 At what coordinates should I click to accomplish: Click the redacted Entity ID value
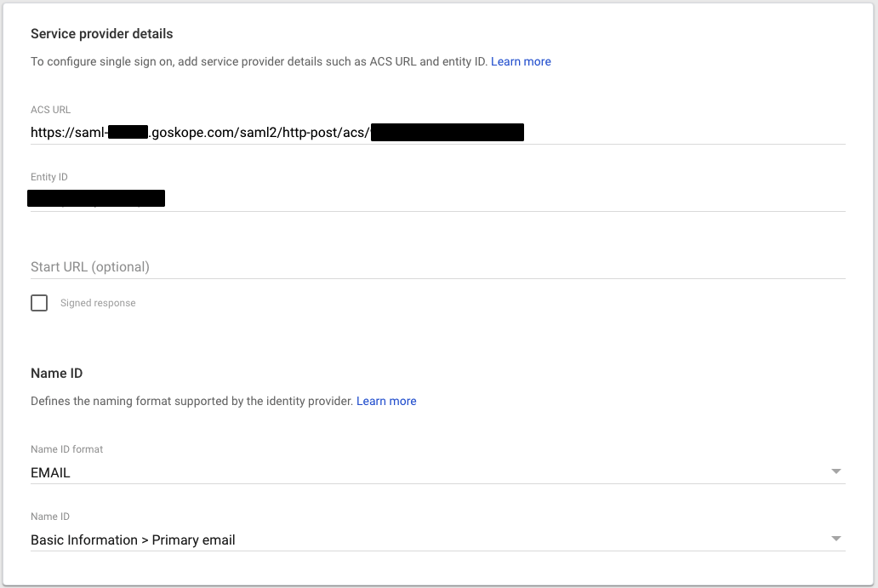(x=96, y=198)
